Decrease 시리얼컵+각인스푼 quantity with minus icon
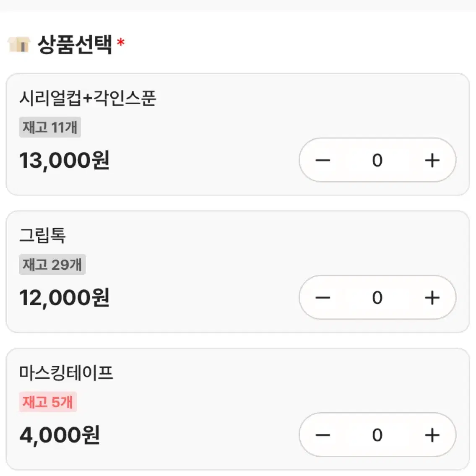The width and height of the screenshot is (476, 476). pyautogui.click(x=323, y=160)
